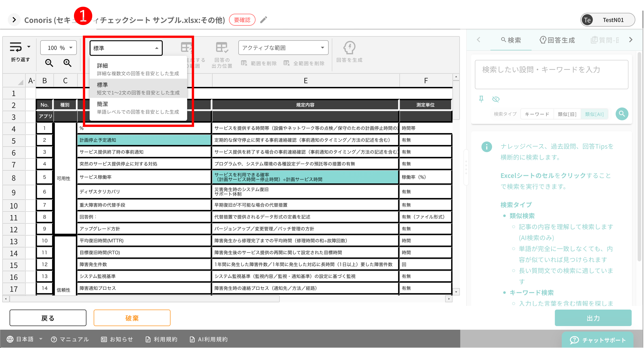Open the AI利用規約 link
Screen dimensions: 644x348
[x=209, y=339]
